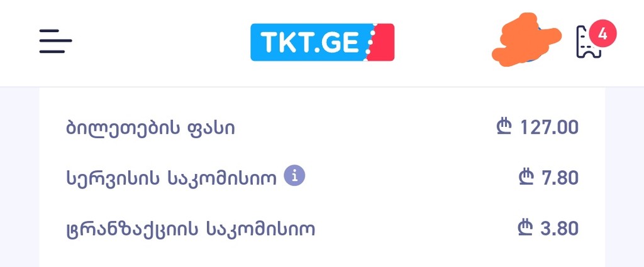Viewport: 644px width, 267px height.
Task: Open the orange-scribbled user profile area
Action: [x=525, y=39]
